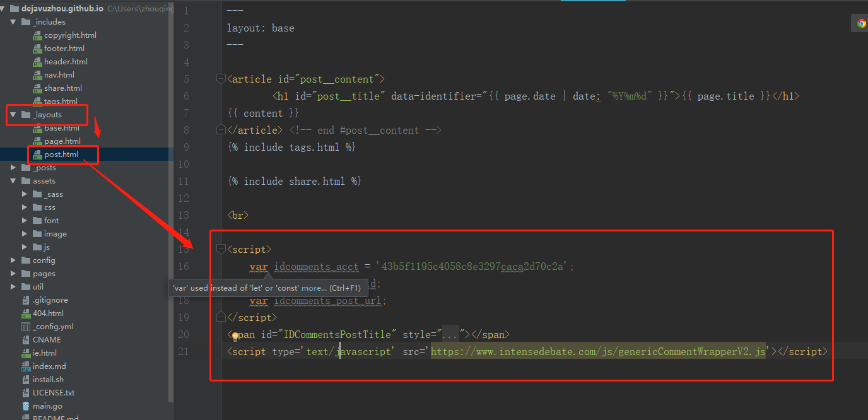This screenshot has width=868, height=420.
Task: Click the assets folder icon
Action: (x=26, y=181)
